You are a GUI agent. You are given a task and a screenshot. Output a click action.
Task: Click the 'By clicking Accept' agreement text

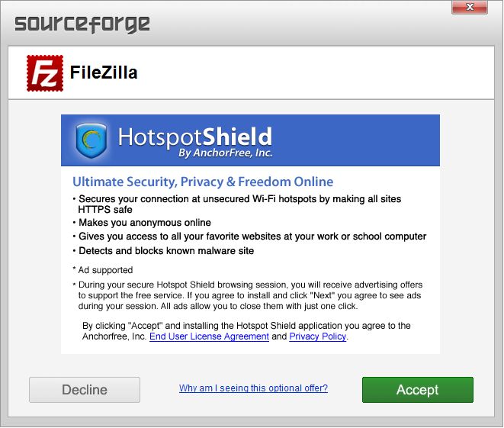[x=246, y=331]
